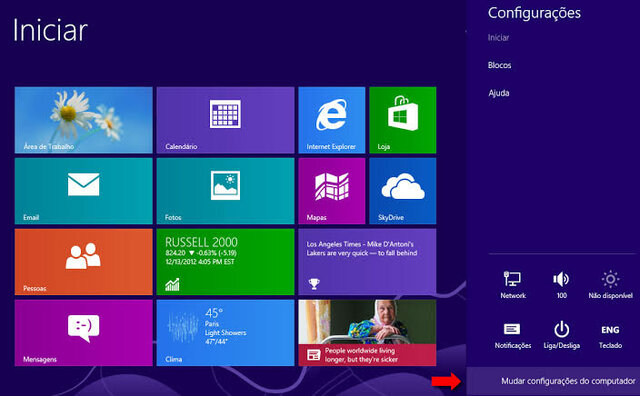Open the Notificações settings icon
This screenshot has height=396, width=640.
pos(513,336)
